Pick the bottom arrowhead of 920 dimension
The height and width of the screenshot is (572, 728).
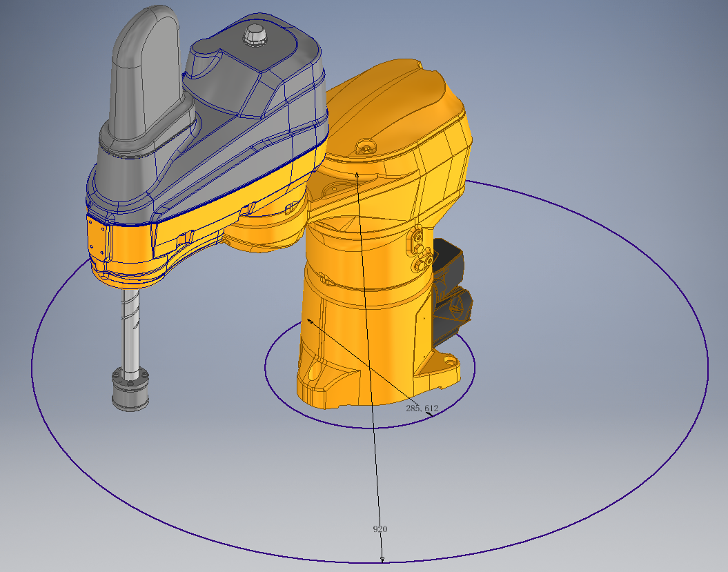pos(382,560)
